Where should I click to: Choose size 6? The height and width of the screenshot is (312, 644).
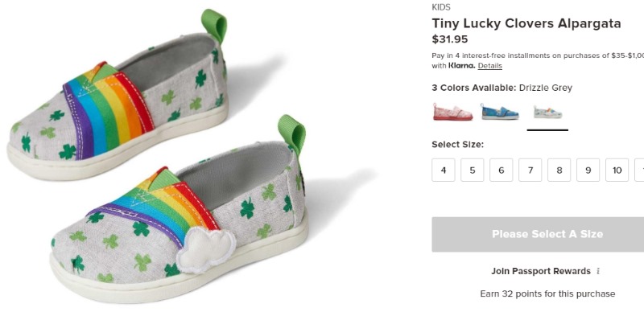tap(501, 170)
